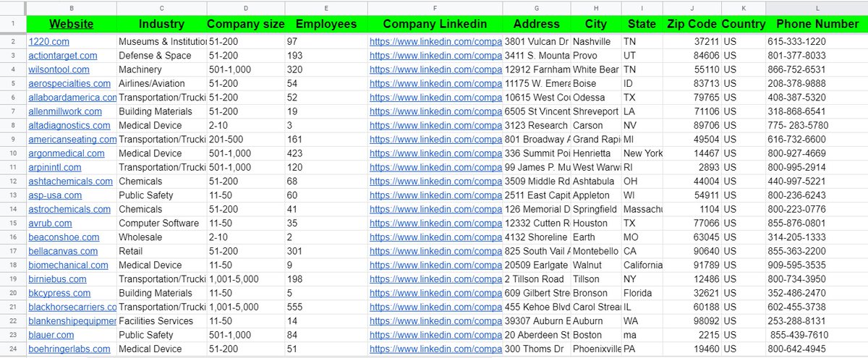Screen dimensions: 868x358
Task: Select the zip code 37211 cell
Action: click(692, 42)
